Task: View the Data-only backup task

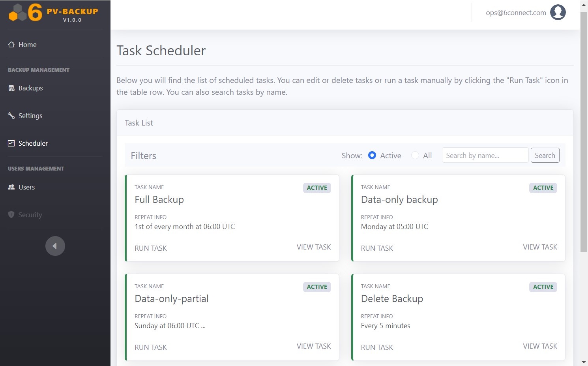Action: tap(540, 247)
